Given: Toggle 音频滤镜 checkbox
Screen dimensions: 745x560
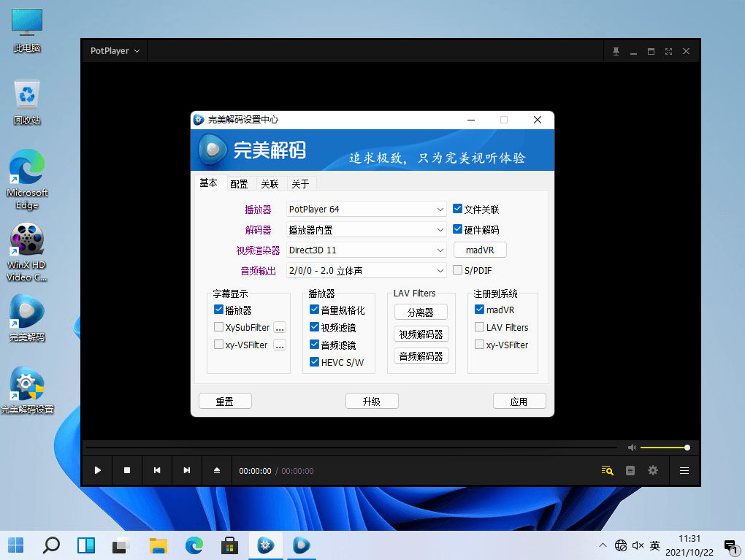Looking at the screenshot, I should 314,345.
